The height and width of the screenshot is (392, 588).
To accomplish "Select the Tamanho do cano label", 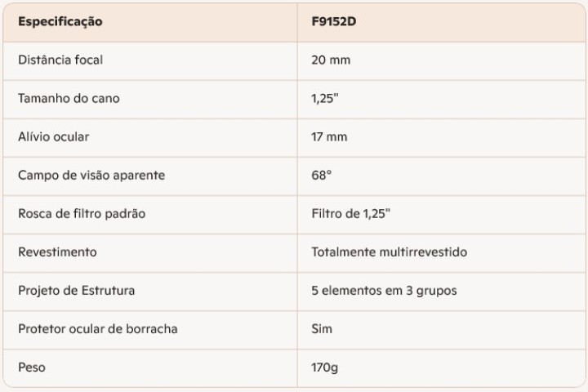I will [x=69, y=98].
